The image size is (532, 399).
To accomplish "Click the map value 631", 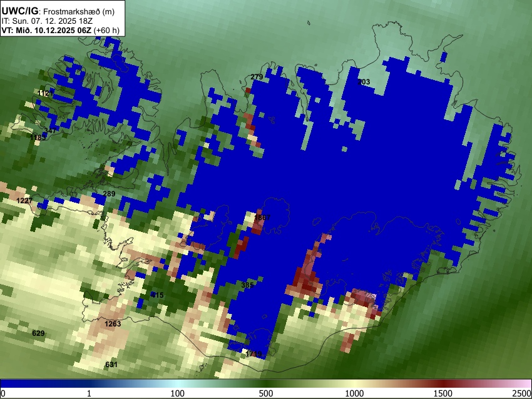I will pos(111,365).
